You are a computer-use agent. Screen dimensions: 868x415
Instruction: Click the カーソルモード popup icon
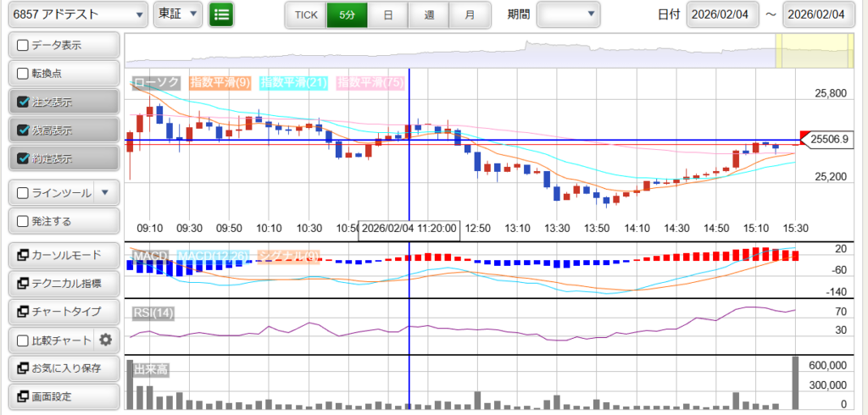[x=22, y=255]
